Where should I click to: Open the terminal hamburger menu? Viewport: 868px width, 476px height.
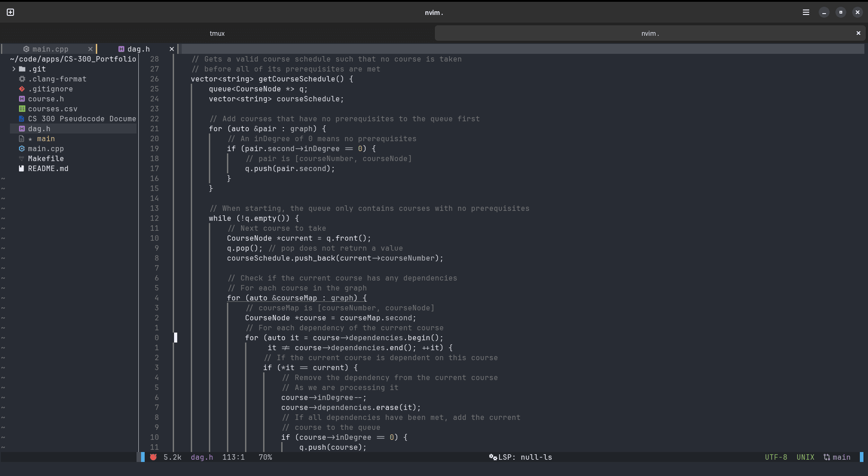(x=806, y=12)
